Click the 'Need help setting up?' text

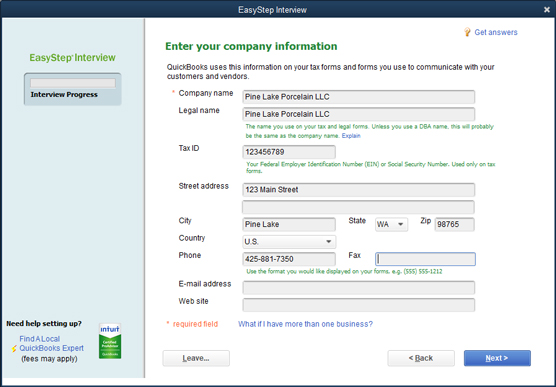pyautogui.click(x=44, y=324)
